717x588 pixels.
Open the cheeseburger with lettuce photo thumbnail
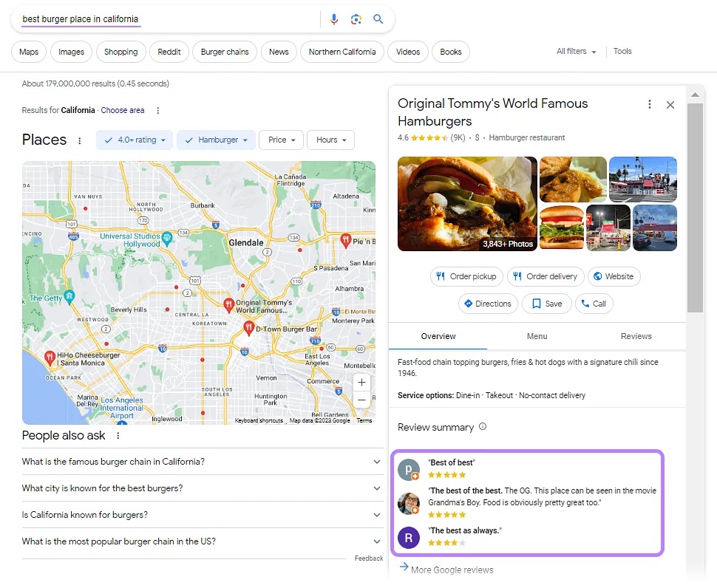tap(562, 228)
